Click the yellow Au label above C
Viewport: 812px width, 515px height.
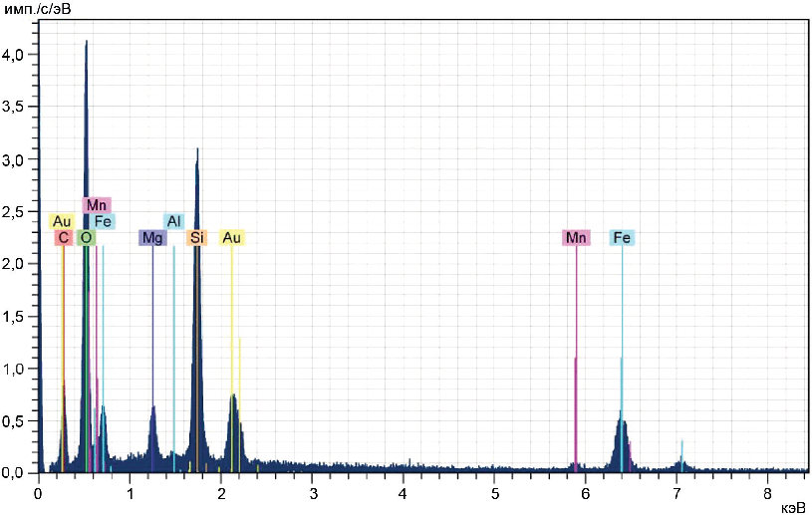point(62,221)
